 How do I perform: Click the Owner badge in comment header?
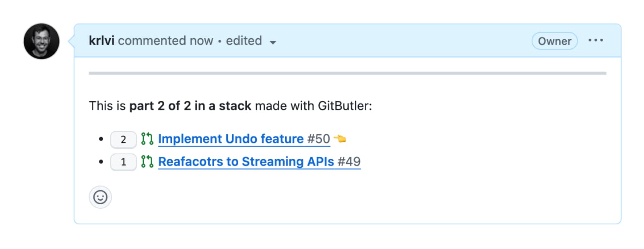coord(554,41)
